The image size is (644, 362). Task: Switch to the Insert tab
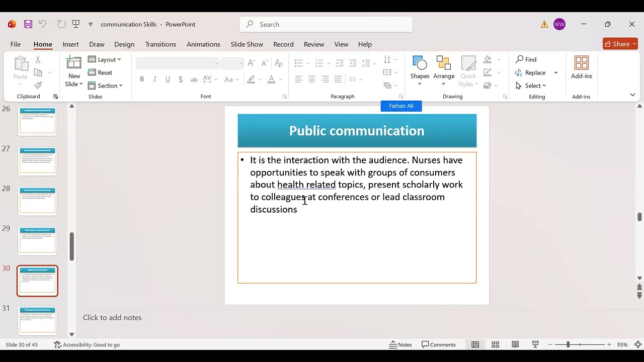(x=70, y=44)
